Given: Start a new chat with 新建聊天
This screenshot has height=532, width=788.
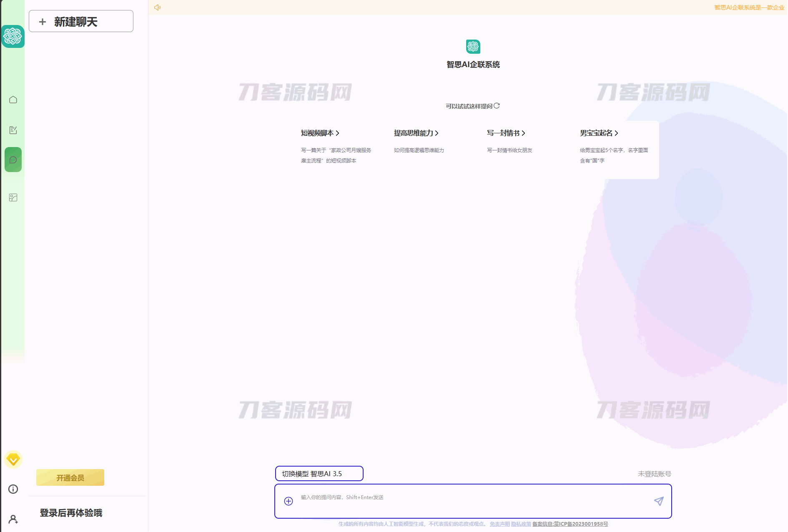Looking at the screenshot, I should (x=81, y=21).
